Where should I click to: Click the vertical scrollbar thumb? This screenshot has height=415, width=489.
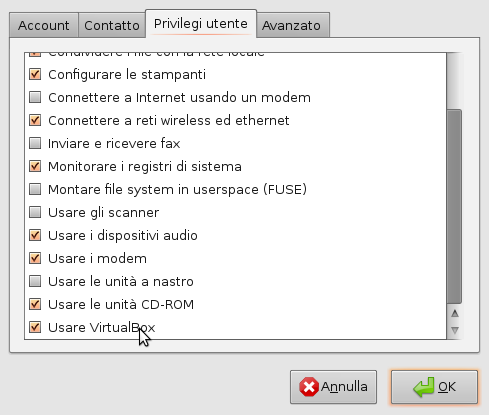pyautogui.click(x=454, y=206)
